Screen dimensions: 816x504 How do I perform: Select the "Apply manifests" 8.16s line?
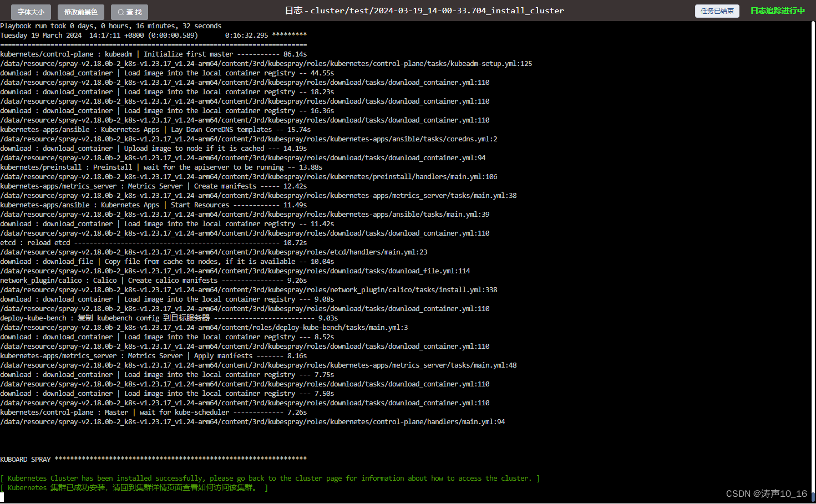click(x=154, y=356)
